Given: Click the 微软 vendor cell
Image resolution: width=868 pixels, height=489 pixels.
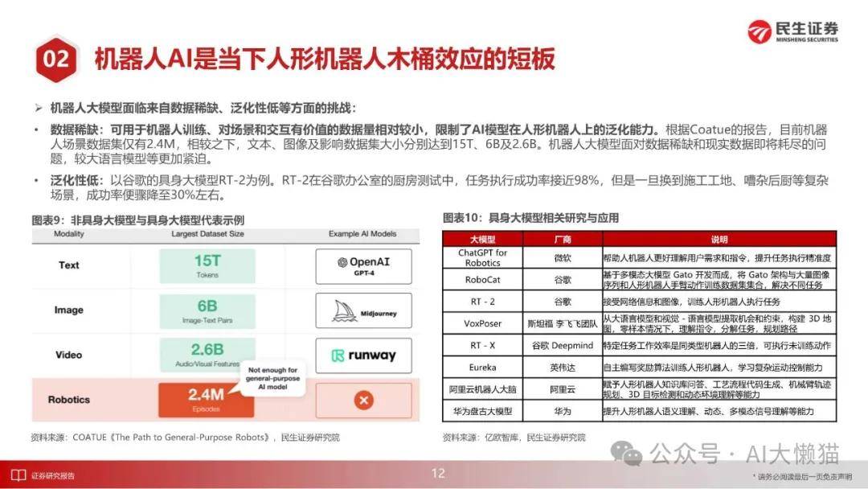Looking at the screenshot, I should tap(563, 257).
